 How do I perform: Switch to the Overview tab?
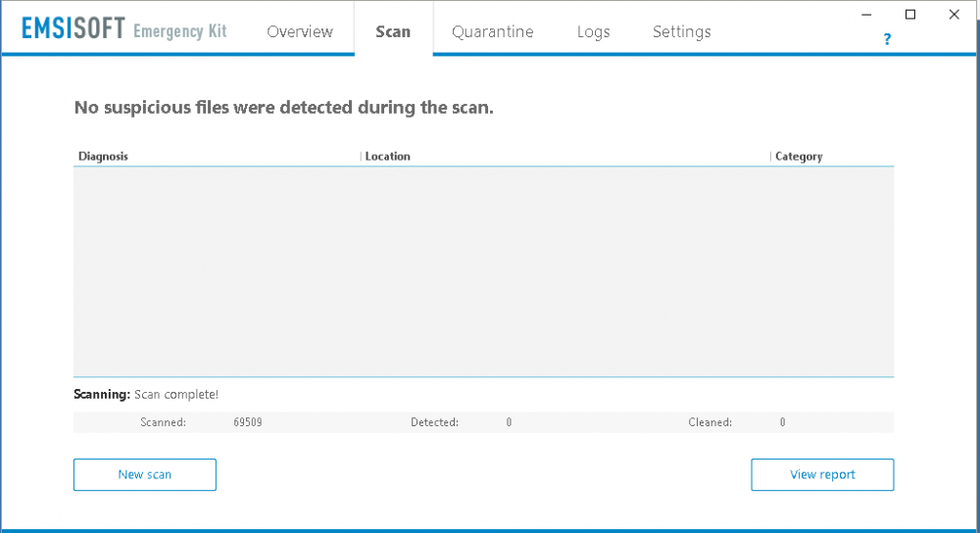(300, 31)
